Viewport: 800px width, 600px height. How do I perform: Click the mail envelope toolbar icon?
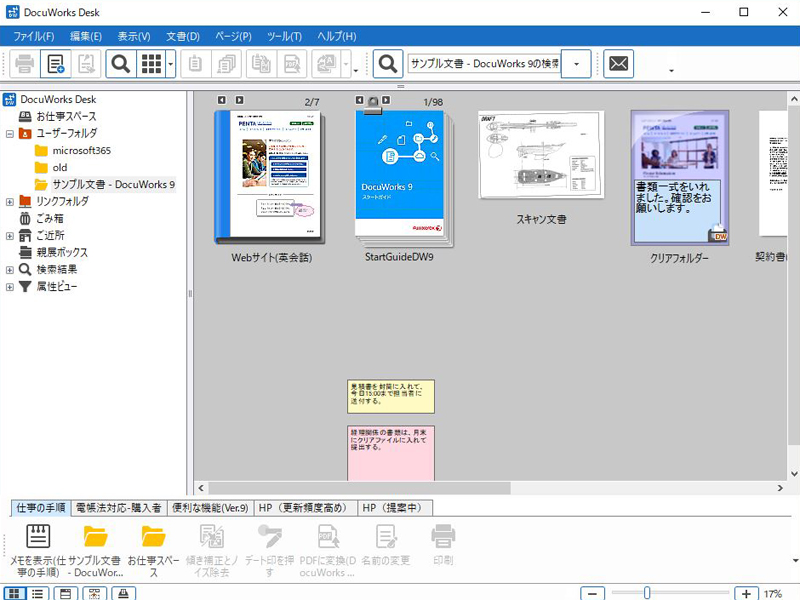(x=618, y=64)
